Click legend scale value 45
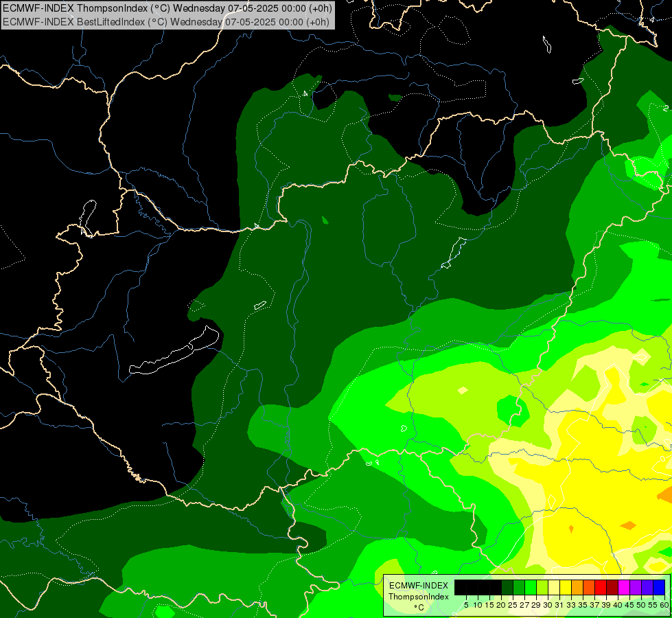The width and height of the screenshot is (672, 618). point(629,605)
